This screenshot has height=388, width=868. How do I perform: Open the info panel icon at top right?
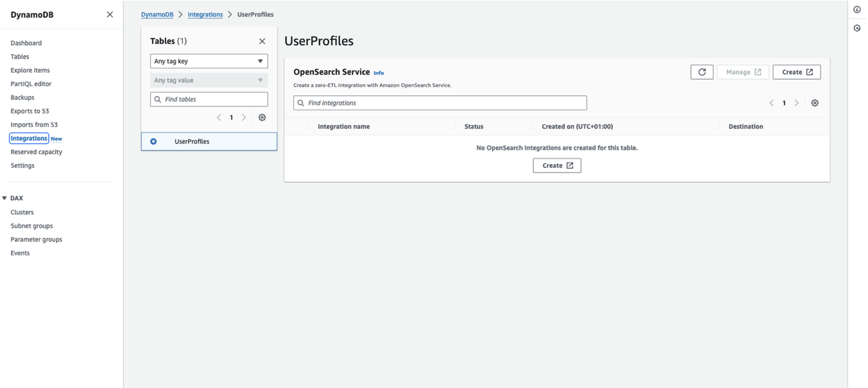tap(857, 10)
